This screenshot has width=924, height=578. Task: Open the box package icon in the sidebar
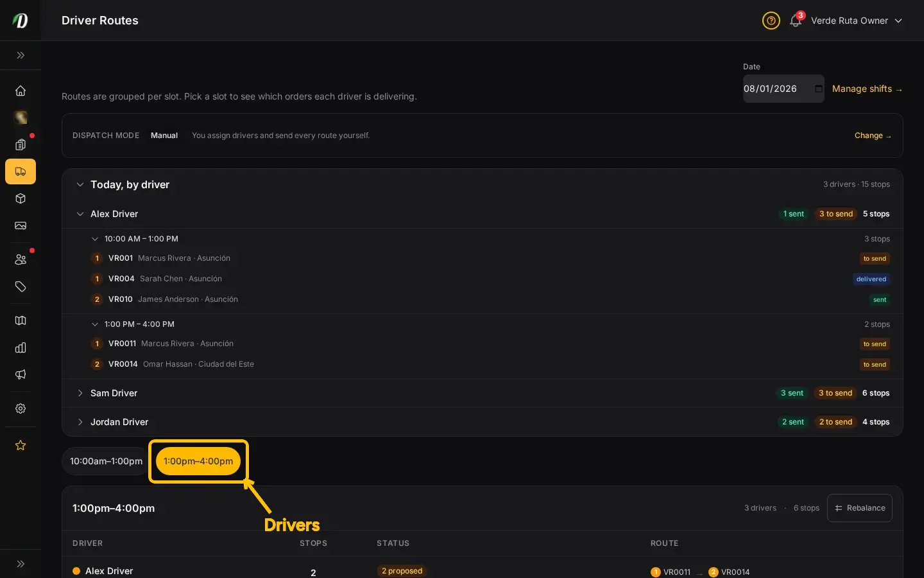point(21,198)
